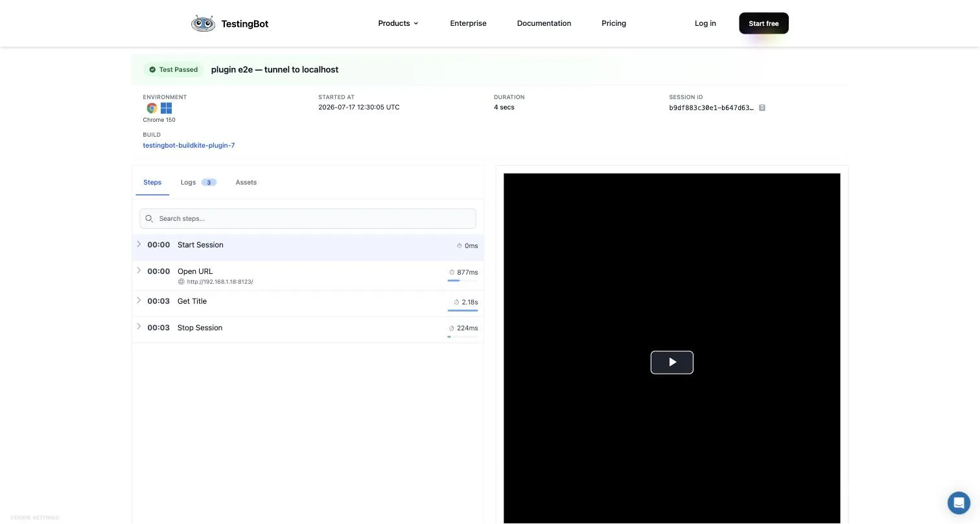The width and height of the screenshot is (980, 524).
Task: Expand the Stop Session step
Action: click(x=139, y=326)
